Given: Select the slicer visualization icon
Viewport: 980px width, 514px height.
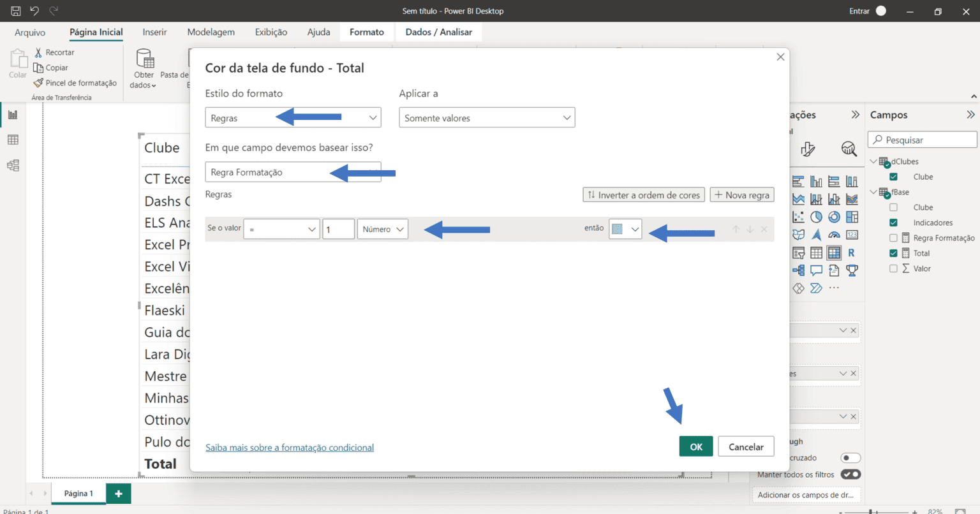Looking at the screenshot, I should [x=798, y=253].
